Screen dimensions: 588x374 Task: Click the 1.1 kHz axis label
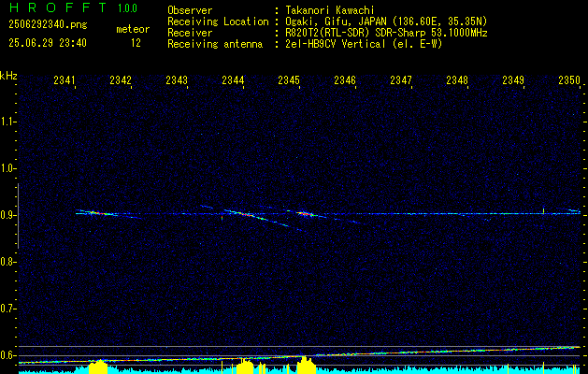click(8, 122)
